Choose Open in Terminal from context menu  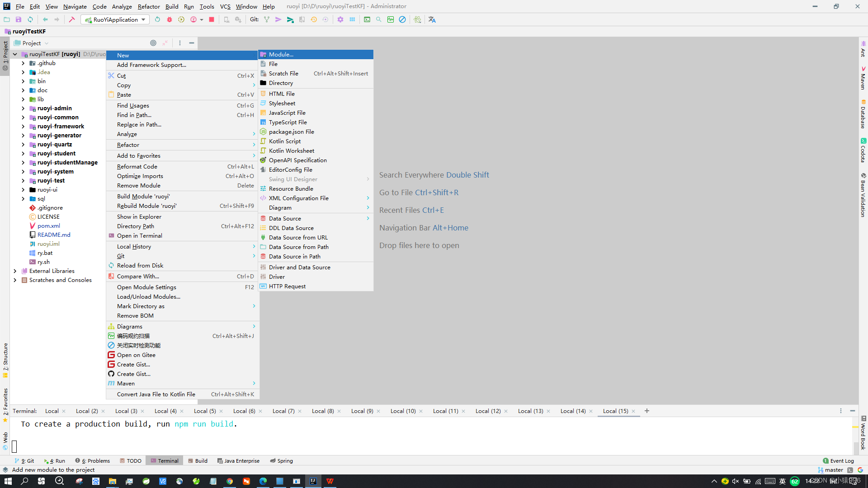[x=139, y=236]
